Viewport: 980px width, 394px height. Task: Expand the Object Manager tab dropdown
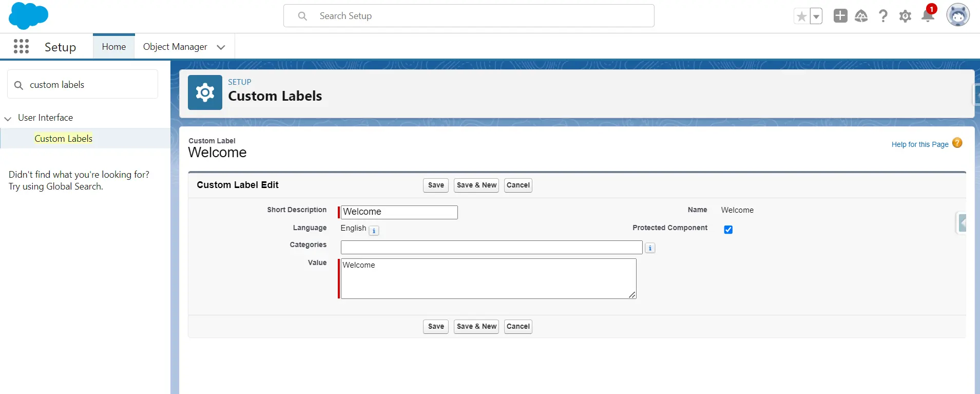[221, 47]
